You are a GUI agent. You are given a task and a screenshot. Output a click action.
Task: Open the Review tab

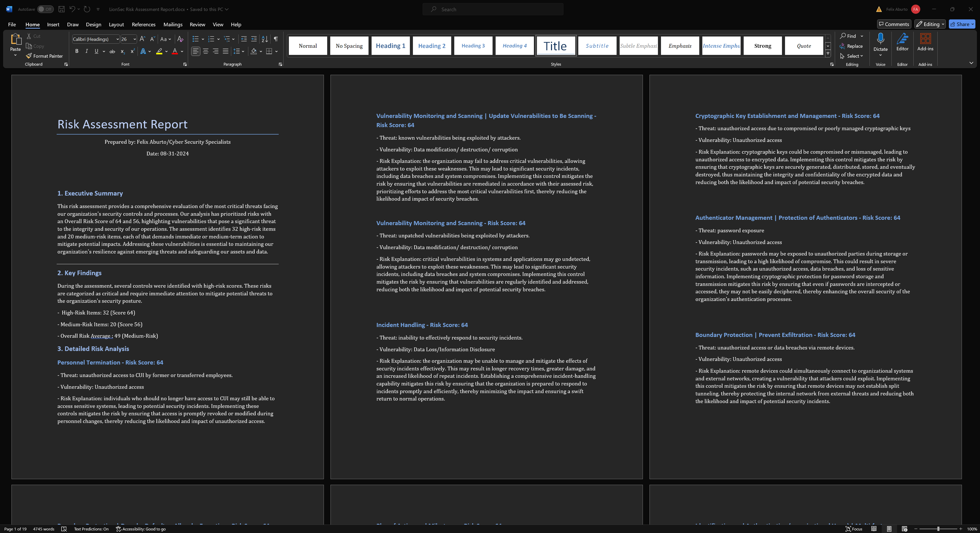click(x=197, y=24)
